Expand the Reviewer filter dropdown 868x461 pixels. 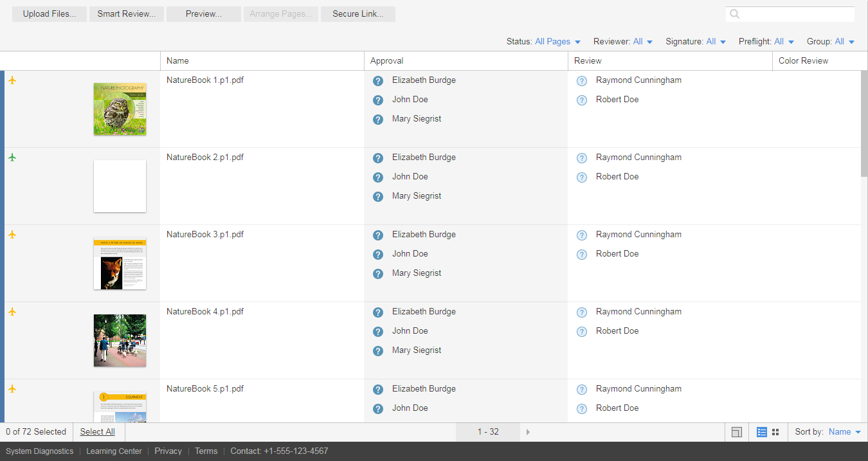[x=643, y=42]
